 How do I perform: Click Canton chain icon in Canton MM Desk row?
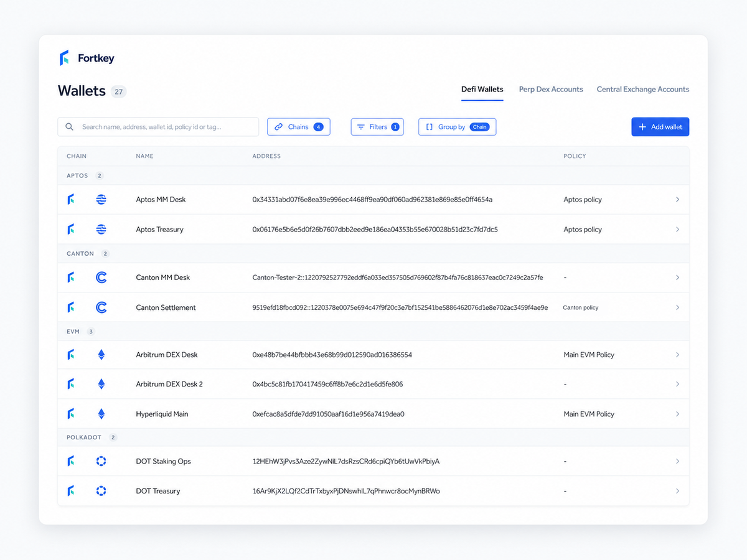[101, 278]
